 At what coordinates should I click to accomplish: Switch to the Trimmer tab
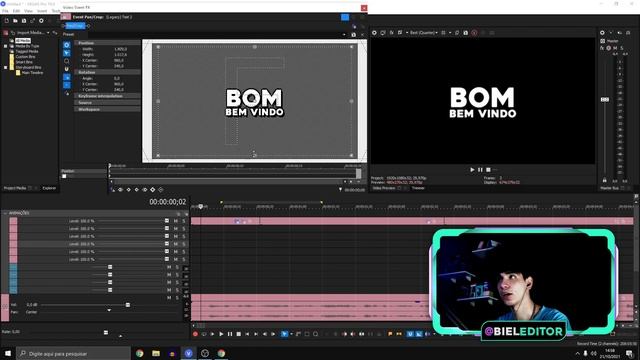[418, 188]
